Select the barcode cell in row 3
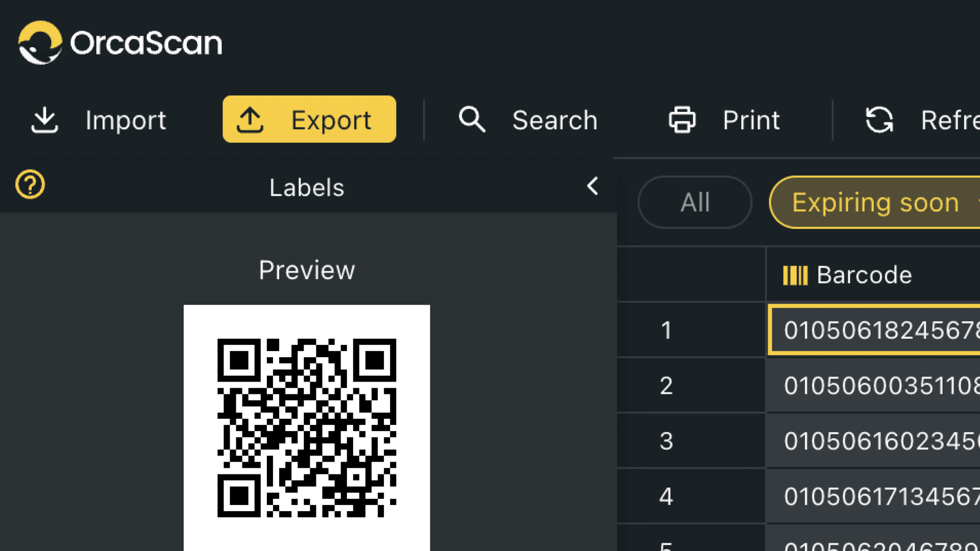The width and height of the screenshot is (980, 551). [x=874, y=441]
